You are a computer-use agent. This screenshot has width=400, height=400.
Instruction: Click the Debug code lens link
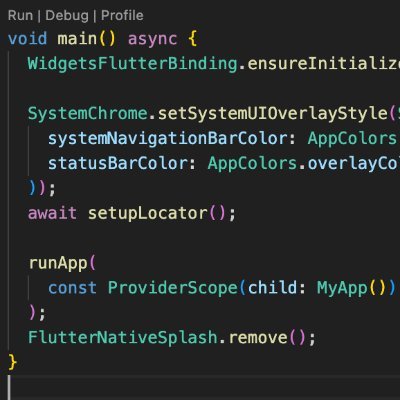(x=67, y=16)
